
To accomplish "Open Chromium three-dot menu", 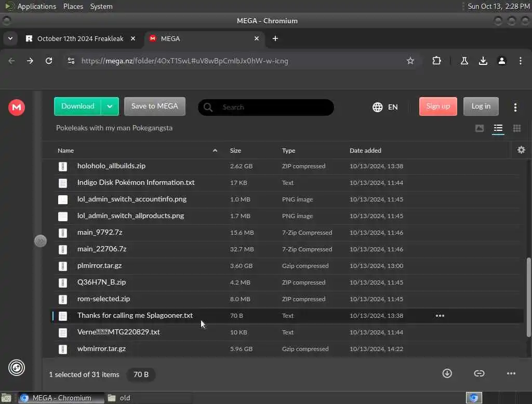I will click(520, 61).
